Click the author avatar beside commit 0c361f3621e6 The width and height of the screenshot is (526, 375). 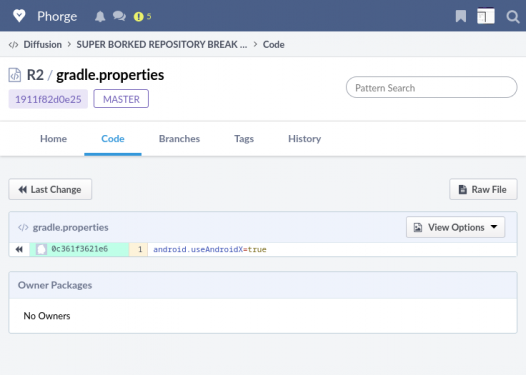tap(41, 249)
